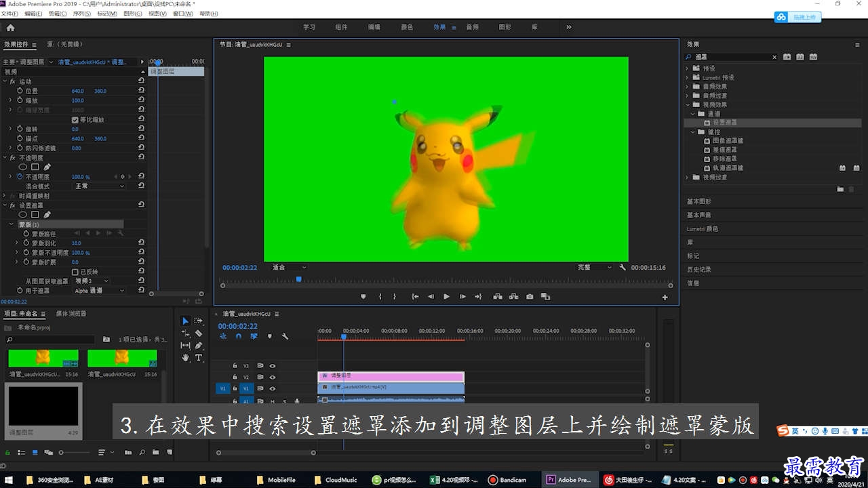Open the 序列(S) menu
This screenshot has height=488, width=868.
(x=81, y=14)
